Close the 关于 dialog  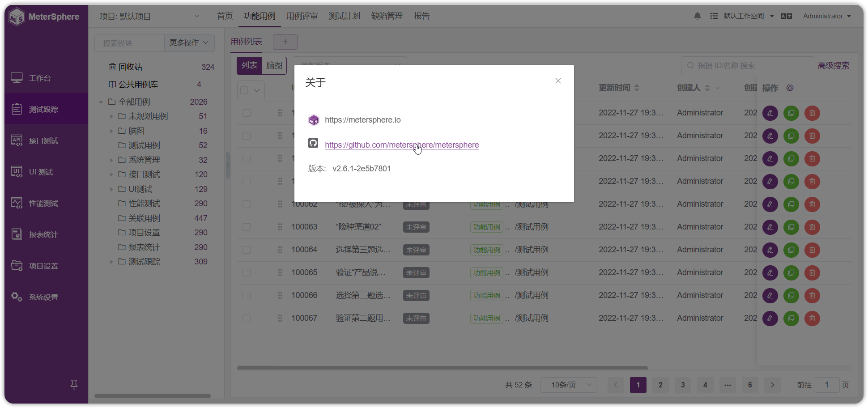pos(558,81)
